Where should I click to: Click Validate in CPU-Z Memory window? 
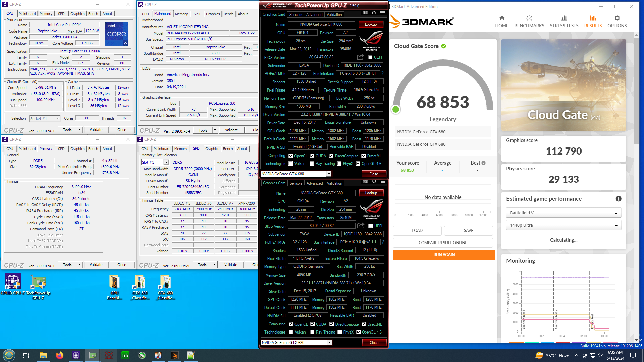(x=96, y=265)
